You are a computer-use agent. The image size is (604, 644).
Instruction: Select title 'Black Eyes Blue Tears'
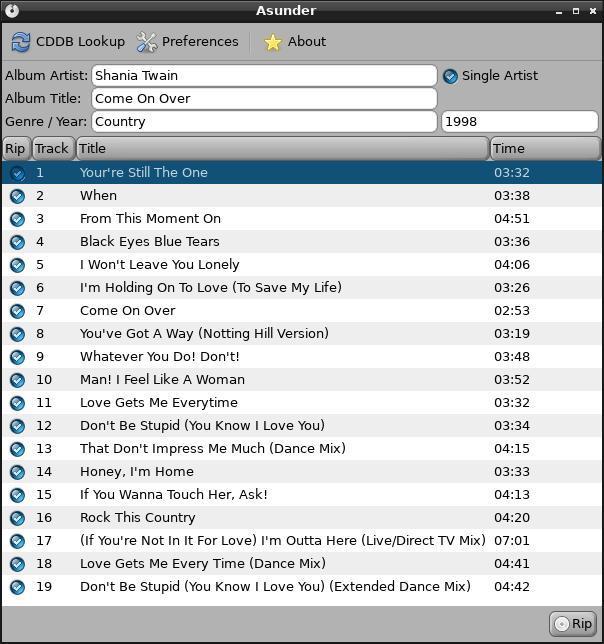pyautogui.click(x=149, y=242)
